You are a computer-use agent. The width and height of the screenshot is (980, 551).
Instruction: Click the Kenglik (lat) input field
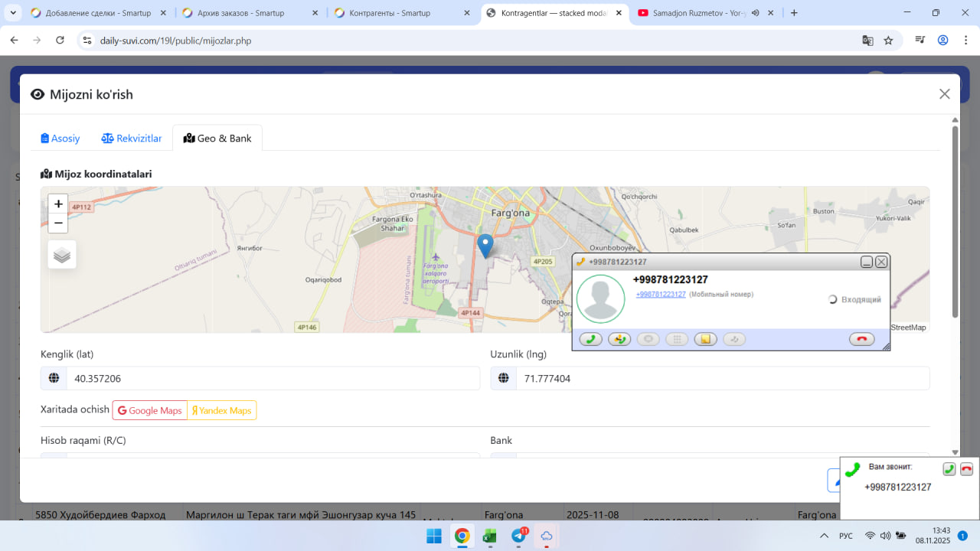tap(272, 379)
